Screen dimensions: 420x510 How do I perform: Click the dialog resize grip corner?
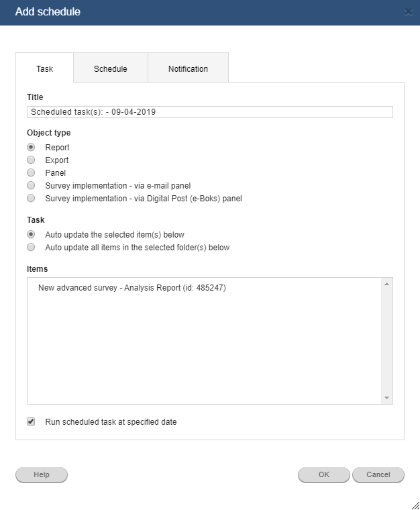pyautogui.click(x=415, y=505)
